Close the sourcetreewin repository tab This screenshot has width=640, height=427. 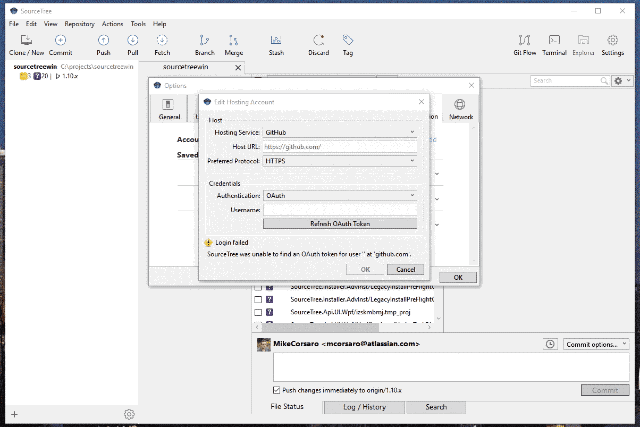point(238,68)
